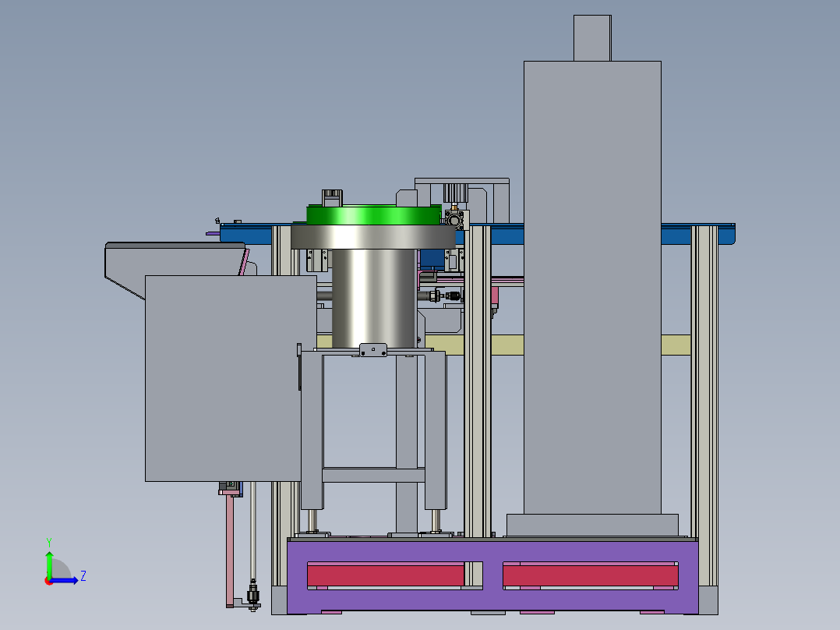The width and height of the screenshot is (840, 630).
Task: Select the tall gray cabinet on the right
Action: tap(592, 288)
